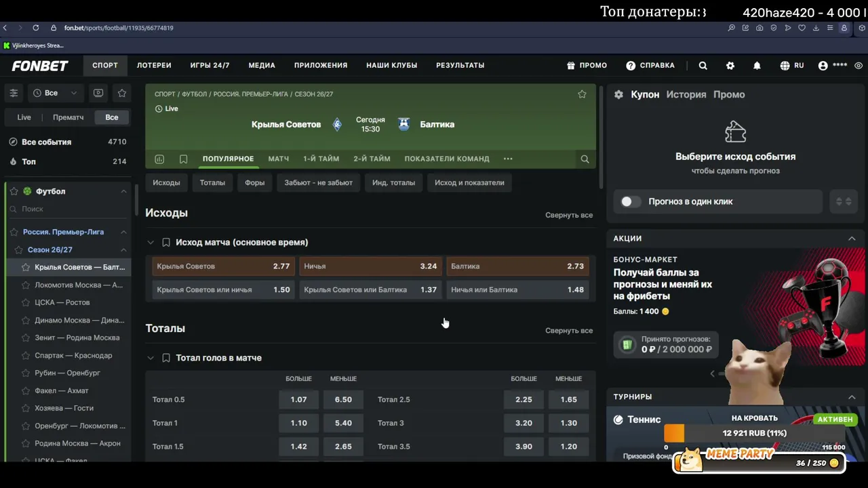This screenshot has height=488, width=868.
Task: Toggle favorite star for Рубин — Оренбург
Action: pyautogui.click(x=26, y=373)
